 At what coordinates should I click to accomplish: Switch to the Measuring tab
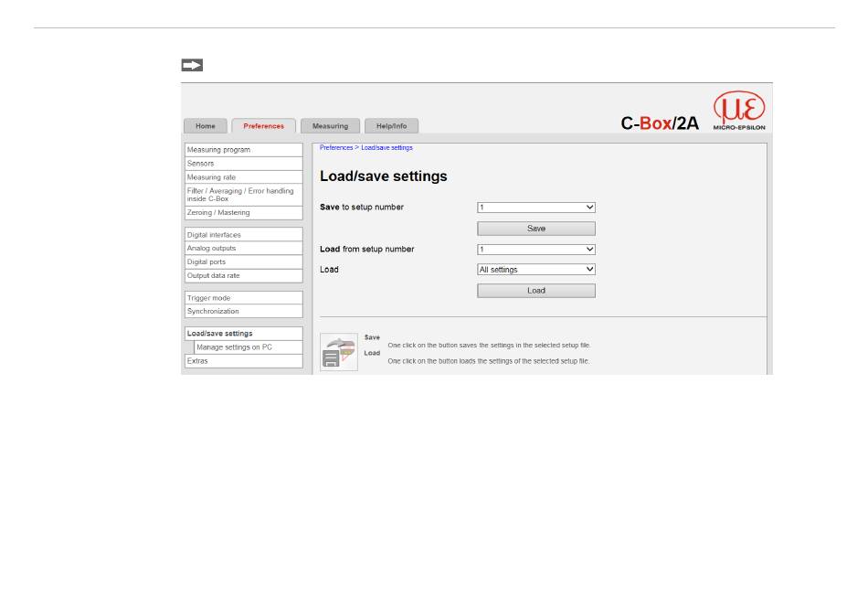point(330,126)
